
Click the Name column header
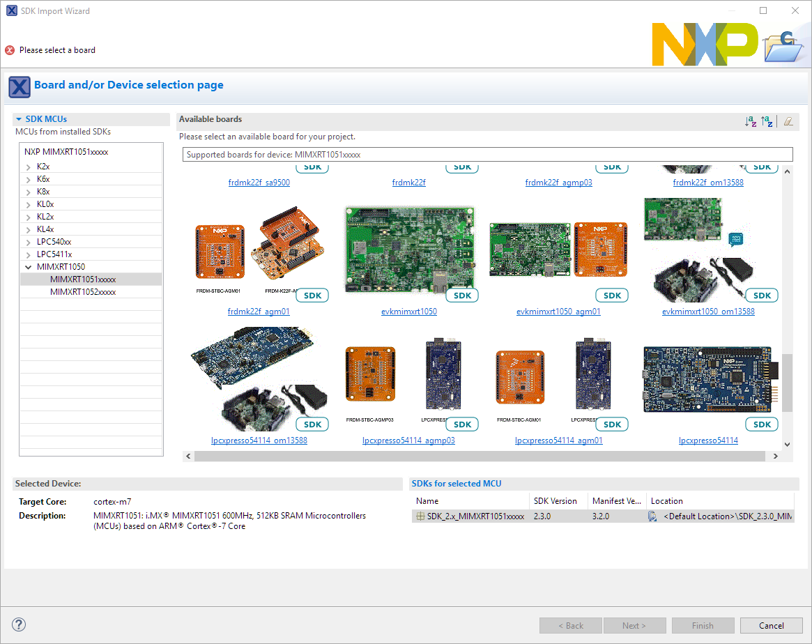tap(427, 501)
